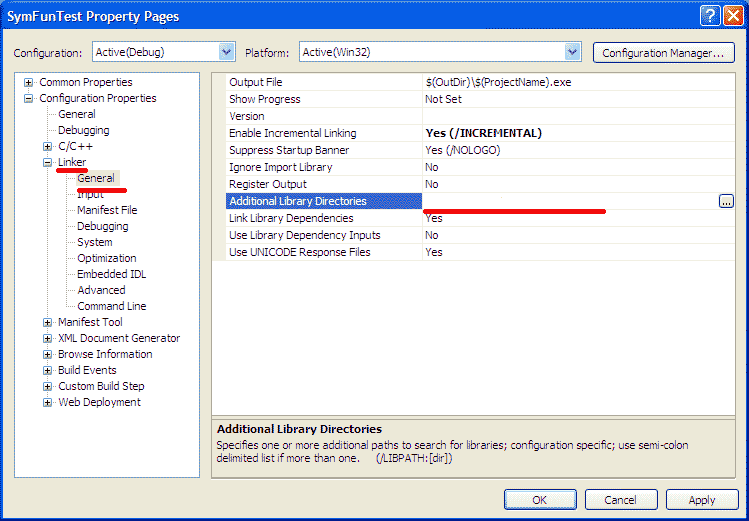The width and height of the screenshot is (749, 521).
Task: Open the ellipsis browse button for directories
Action: (726, 202)
